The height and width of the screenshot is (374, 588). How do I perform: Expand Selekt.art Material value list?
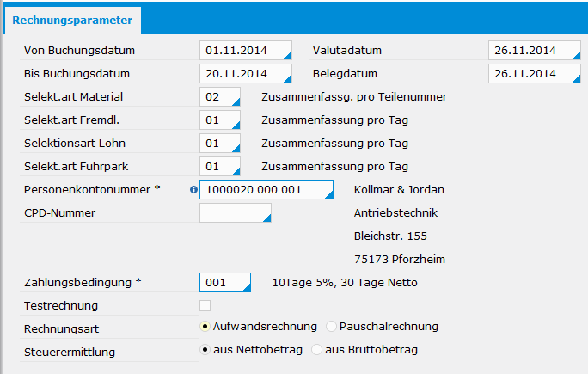tap(236, 102)
